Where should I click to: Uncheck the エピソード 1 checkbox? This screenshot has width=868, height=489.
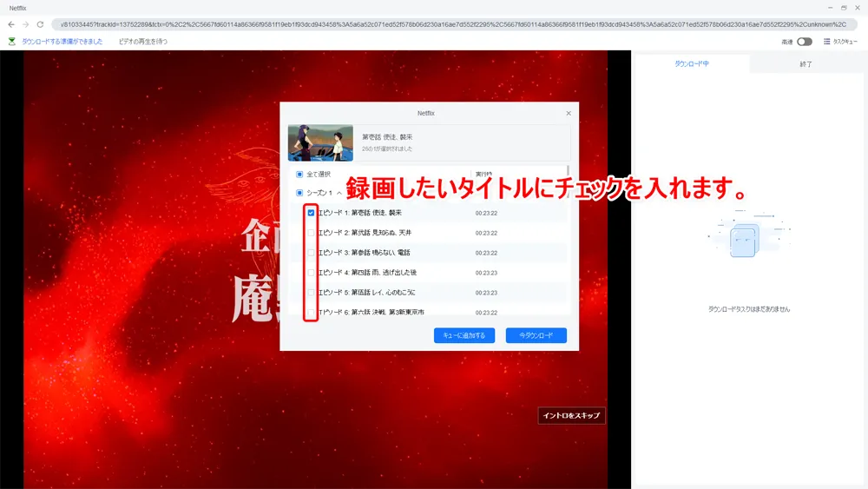pyautogui.click(x=311, y=213)
